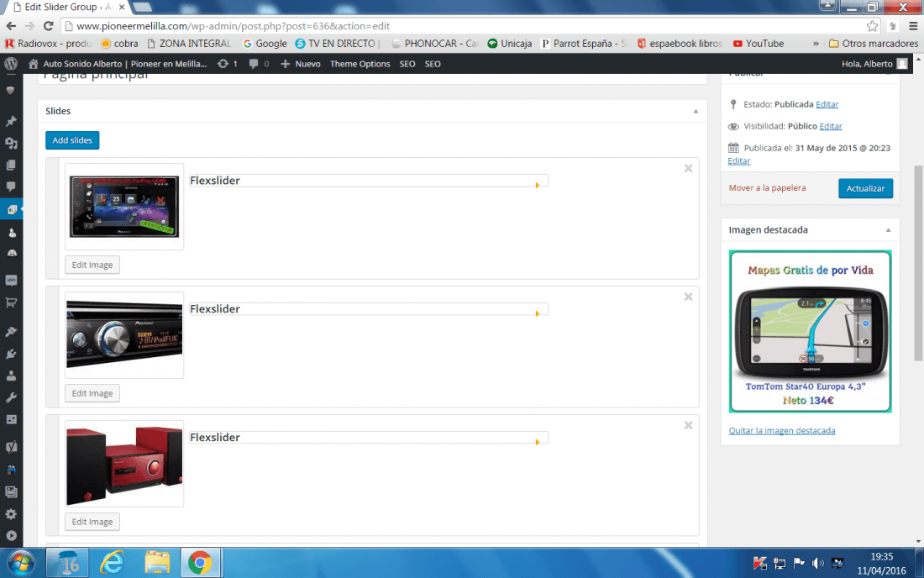Click the TomTom featured image
This screenshot has height=578, width=924.
point(811,331)
